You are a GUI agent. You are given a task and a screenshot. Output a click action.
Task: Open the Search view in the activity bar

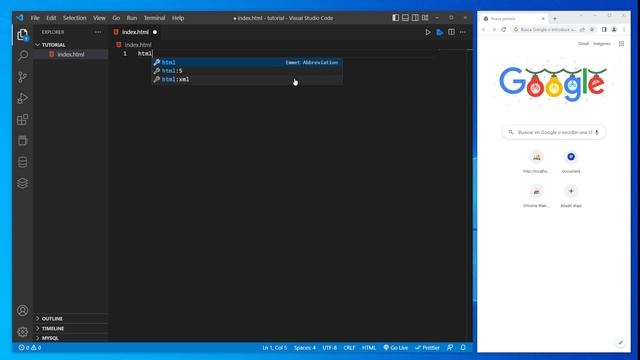(x=23, y=56)
